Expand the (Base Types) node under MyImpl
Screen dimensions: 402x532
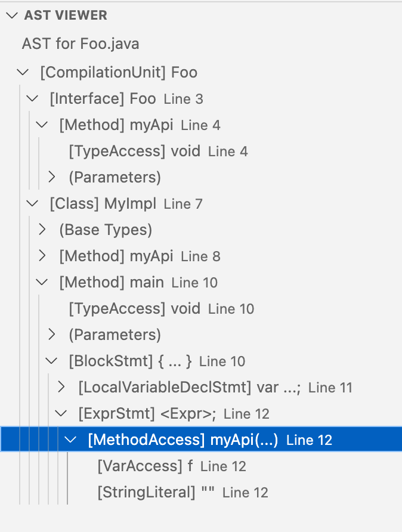[x=42, y=230]
